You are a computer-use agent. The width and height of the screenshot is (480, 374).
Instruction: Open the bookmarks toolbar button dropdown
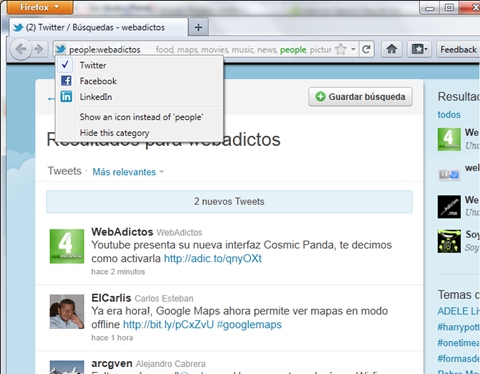coord(419,49)
